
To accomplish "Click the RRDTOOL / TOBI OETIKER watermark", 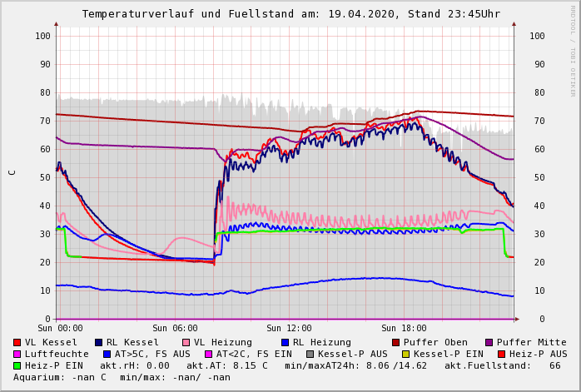I will (x=573, y=50).
